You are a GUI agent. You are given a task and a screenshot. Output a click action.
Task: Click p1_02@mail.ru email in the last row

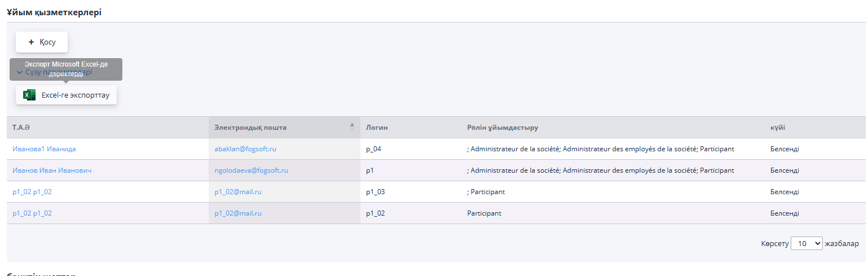tap(237, 213)
